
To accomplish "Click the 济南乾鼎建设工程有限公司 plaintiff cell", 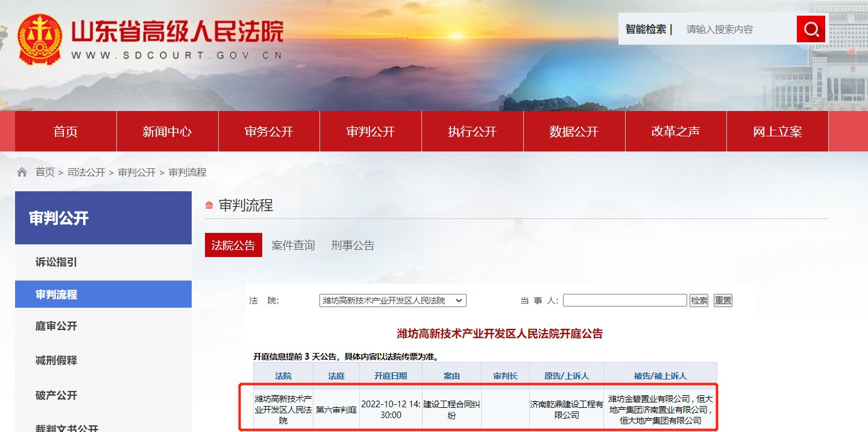I will pos(567,410).
